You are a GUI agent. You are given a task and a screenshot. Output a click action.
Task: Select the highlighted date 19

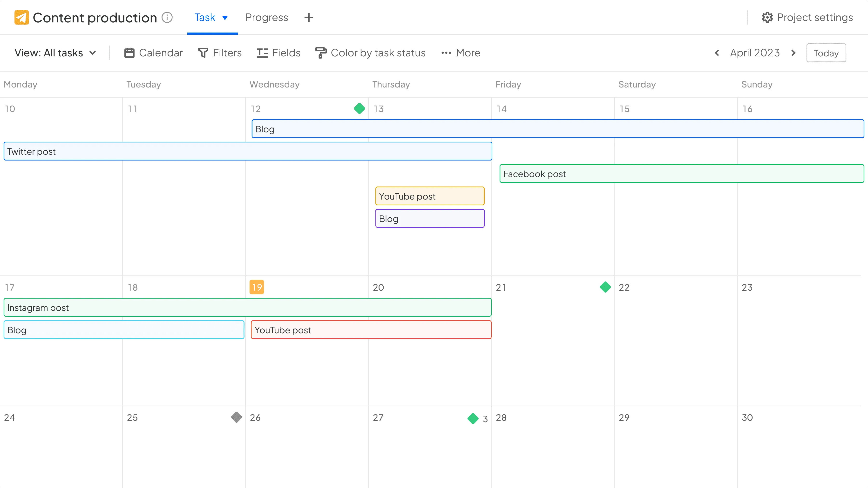click(257, 287)
